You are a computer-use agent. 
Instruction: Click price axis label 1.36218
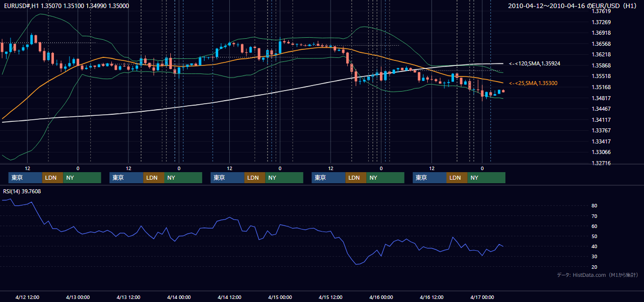click(x=601, y=54)
